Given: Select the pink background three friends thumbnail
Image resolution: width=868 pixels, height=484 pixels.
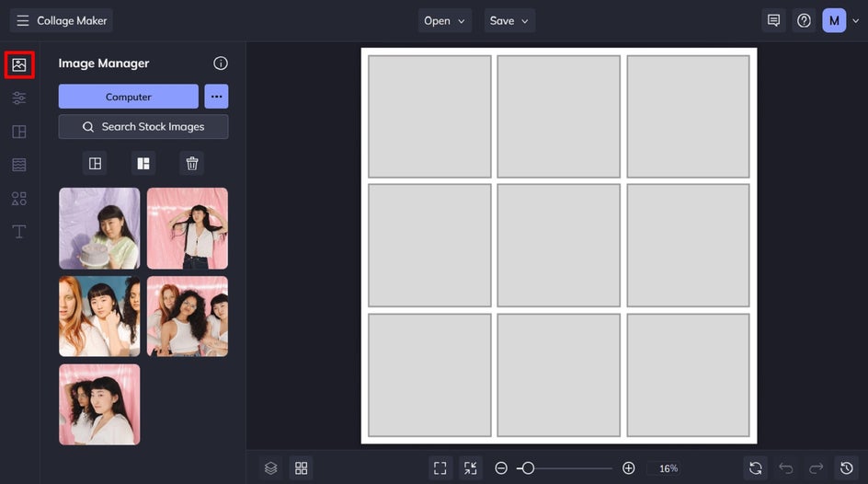Looking at the screenshot, I should click(x=188, y=317).
